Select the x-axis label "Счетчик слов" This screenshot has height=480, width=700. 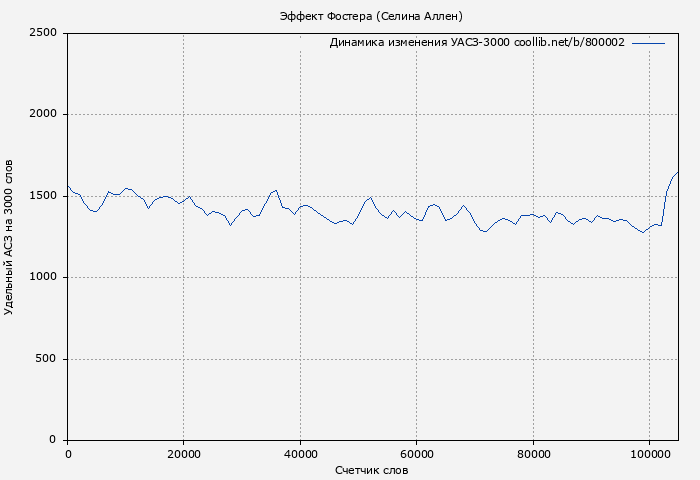371,469
